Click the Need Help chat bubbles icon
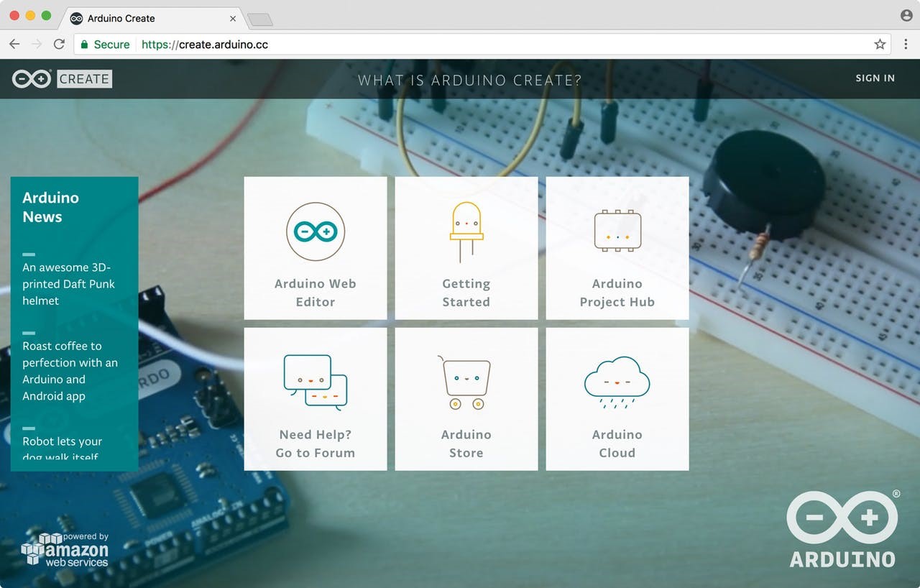920x588 pixels. point(315,380)
